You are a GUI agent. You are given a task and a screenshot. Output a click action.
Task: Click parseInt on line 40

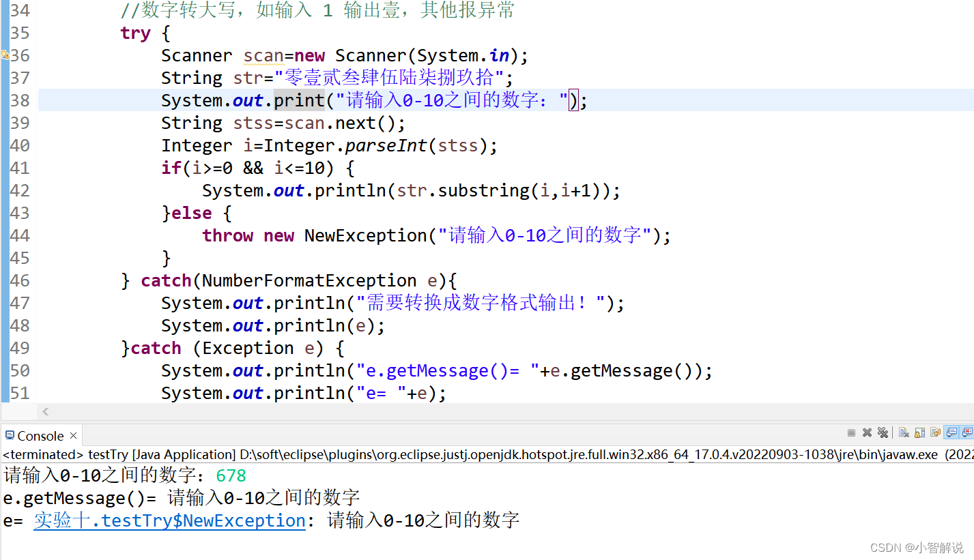(x=386, y=145)
